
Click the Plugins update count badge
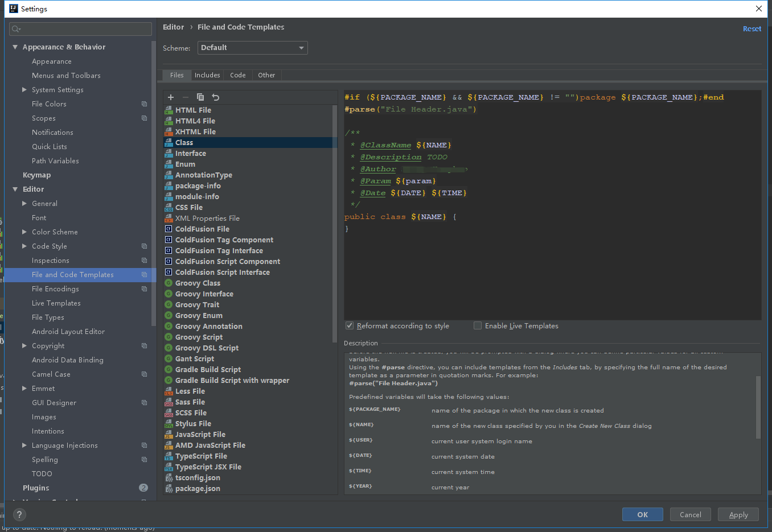tap(143, 488)
